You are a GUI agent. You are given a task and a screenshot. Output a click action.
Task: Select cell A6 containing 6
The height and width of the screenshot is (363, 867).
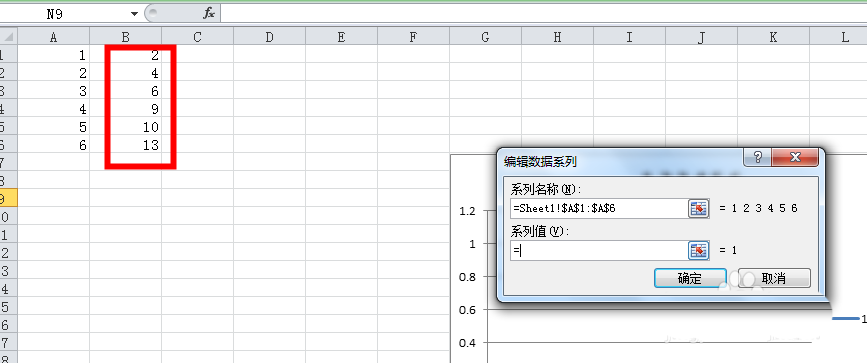click(x=54, y=144)
